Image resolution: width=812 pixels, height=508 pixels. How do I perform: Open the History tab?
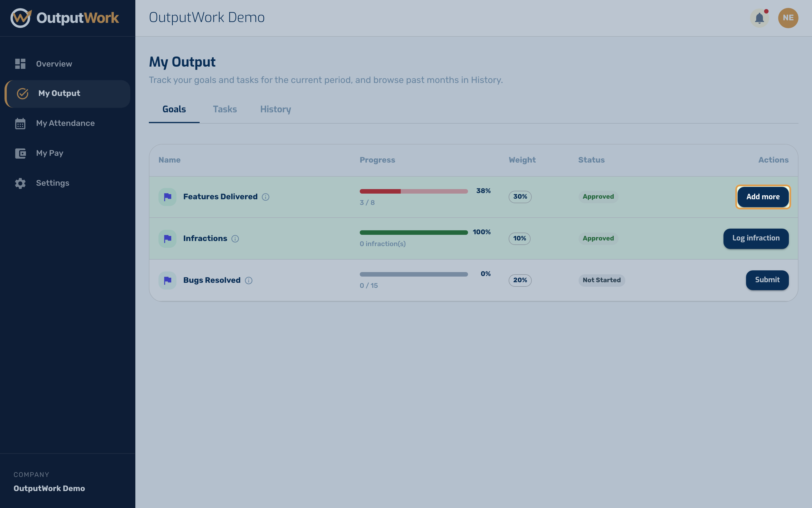pos(275,109)
